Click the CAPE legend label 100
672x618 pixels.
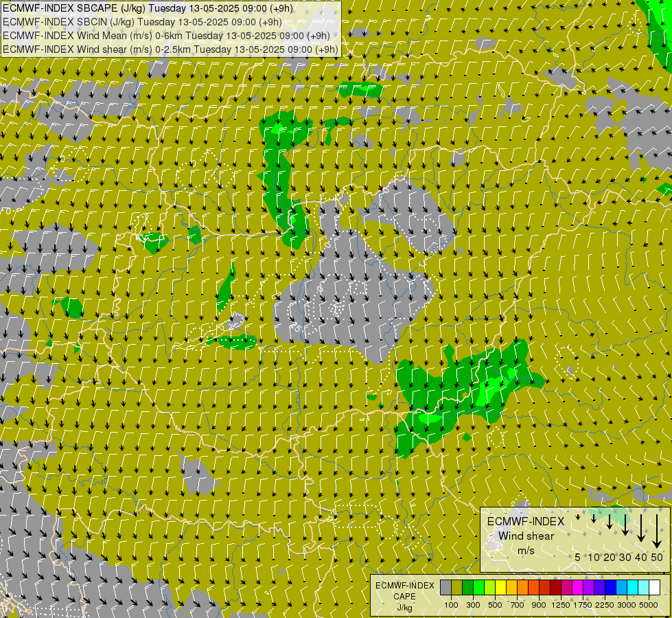tap(451, 605)
